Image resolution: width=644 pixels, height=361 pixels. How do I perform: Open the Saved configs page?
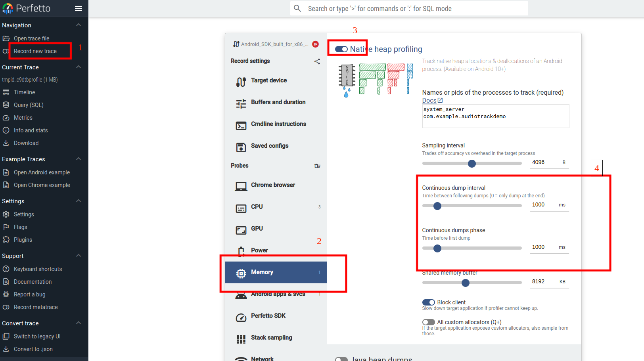pos(276,147)
